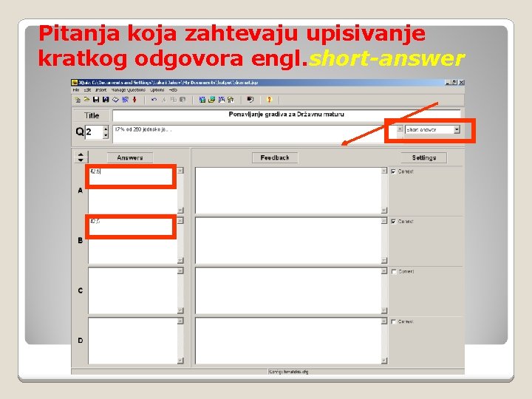Click the Undo arrow icon

click(154, 100)
